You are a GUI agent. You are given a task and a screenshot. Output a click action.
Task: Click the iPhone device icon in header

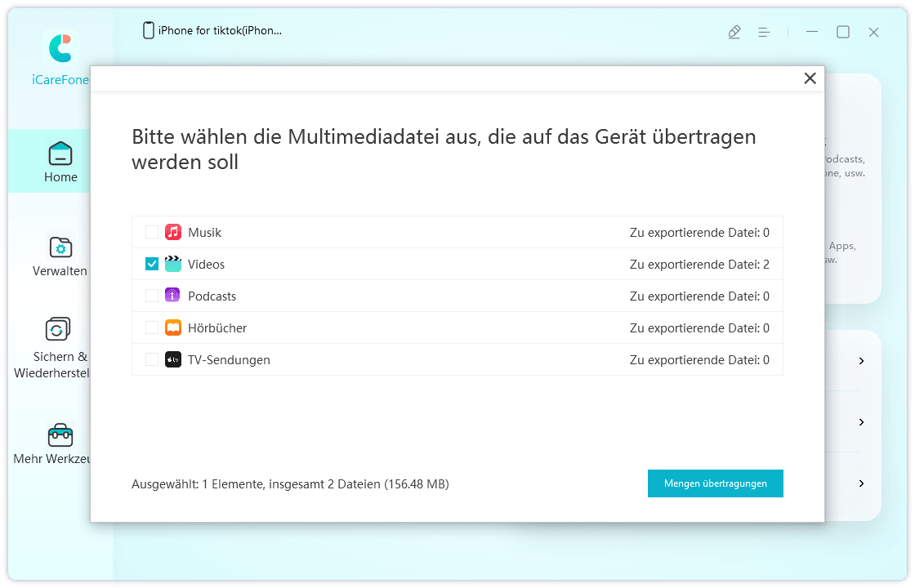(148, 30)
